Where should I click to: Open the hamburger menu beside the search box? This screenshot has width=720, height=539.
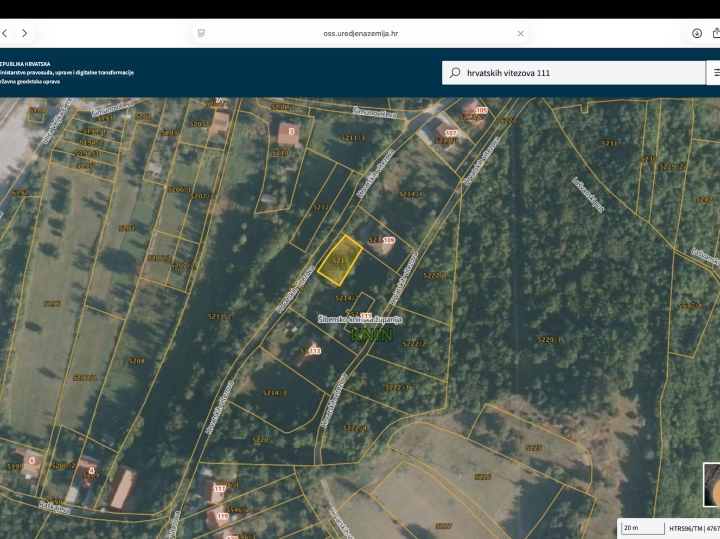tap(715, 73)
